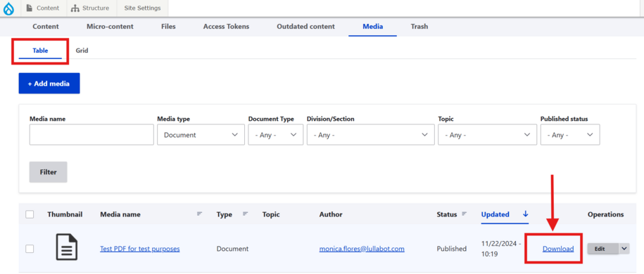Go to the Files tab
The image size is (644, 274).
pyautogui.click(x=168, y=26)
